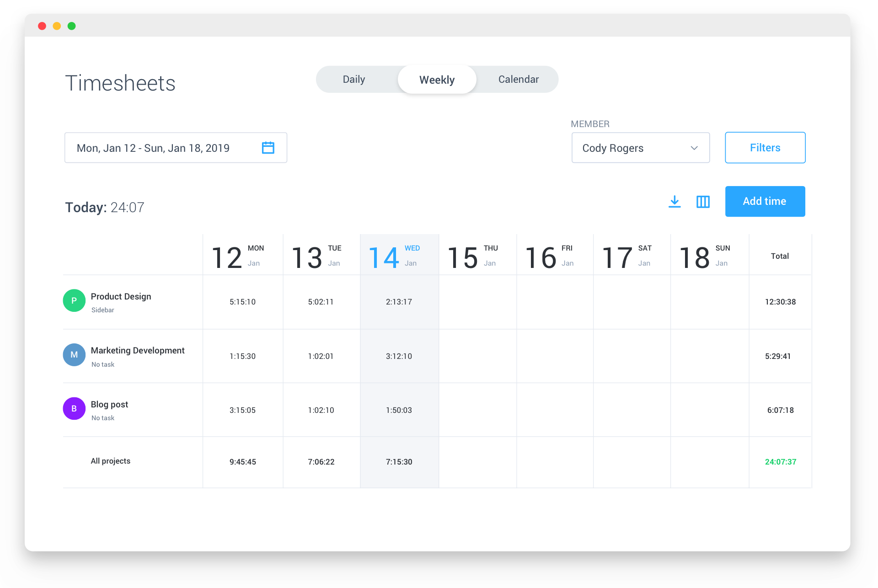Switch to the Daily timesheet view

pyautogui.click(x=353, y=79)
